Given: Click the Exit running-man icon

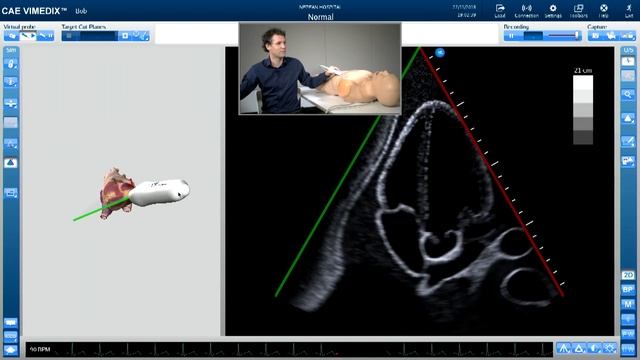Looking at the screenshot, I should (x=629, y=11).
